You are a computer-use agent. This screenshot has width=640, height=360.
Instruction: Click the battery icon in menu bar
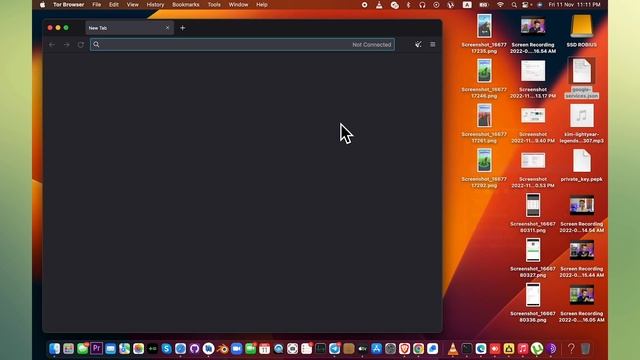click(484, 4)
